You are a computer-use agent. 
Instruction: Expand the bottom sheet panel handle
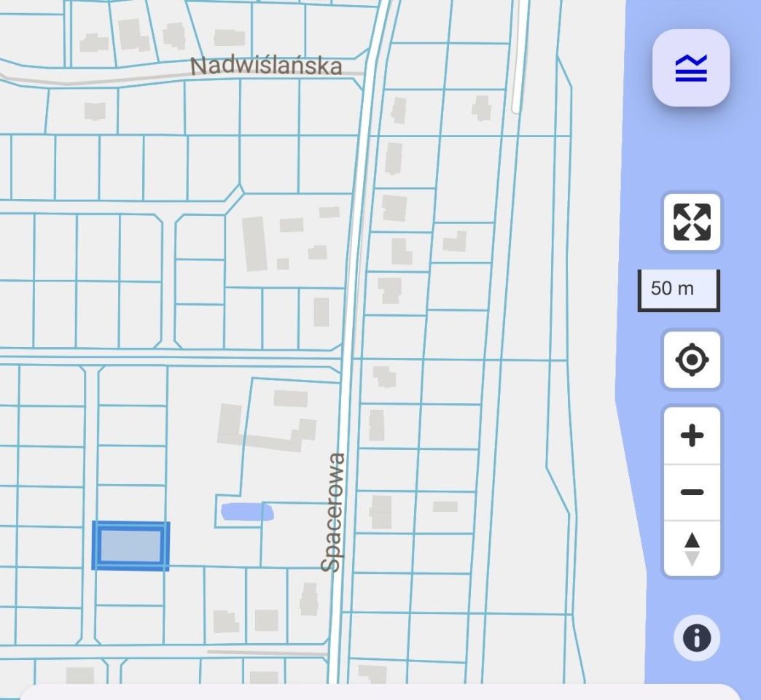point(380,692)
